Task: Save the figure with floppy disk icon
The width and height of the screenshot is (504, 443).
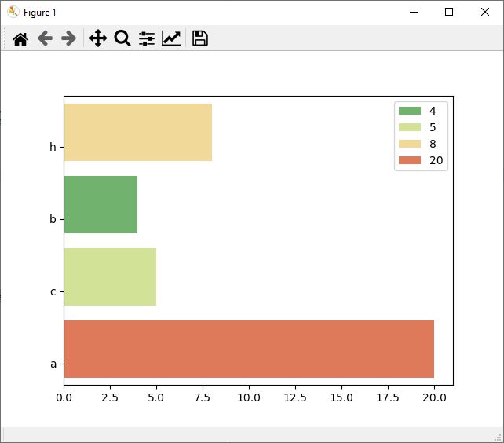Action: pos(200,38)
